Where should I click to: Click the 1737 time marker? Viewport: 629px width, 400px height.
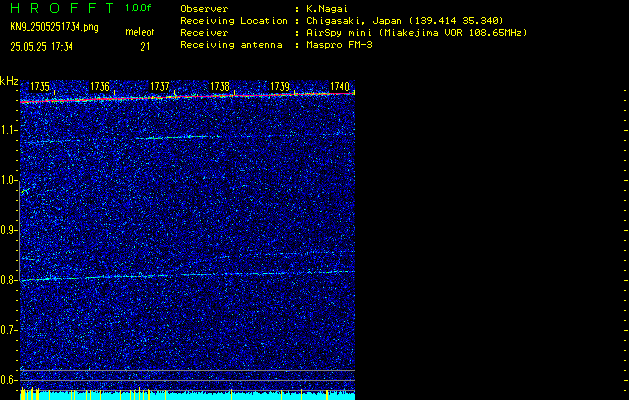(x=160, y=86)
